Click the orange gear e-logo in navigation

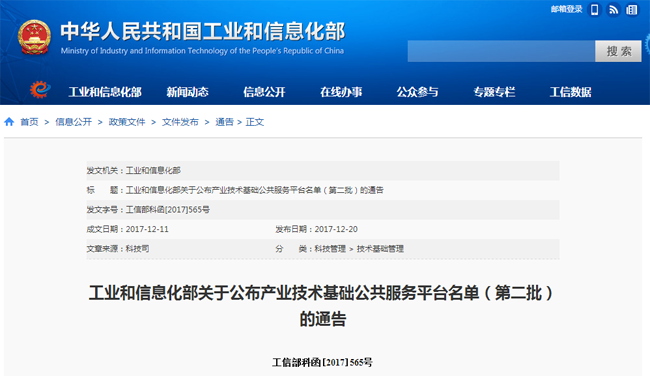point(40,90)
